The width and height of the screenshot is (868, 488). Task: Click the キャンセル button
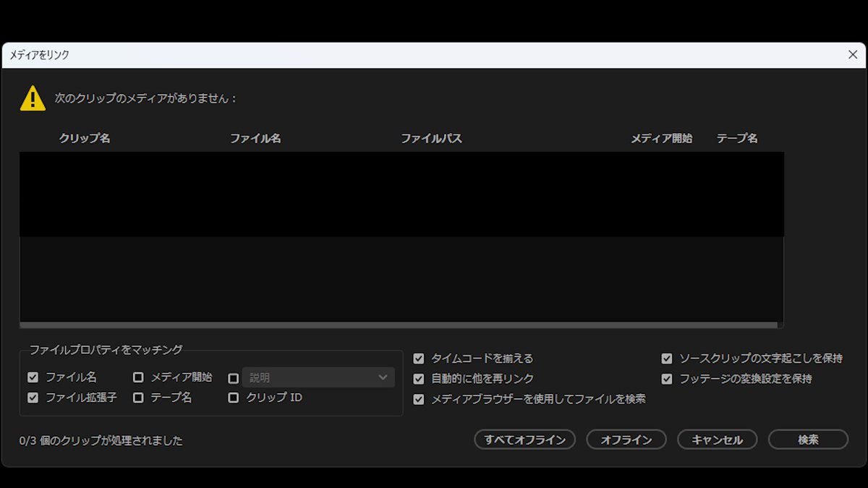pos(717,440)
